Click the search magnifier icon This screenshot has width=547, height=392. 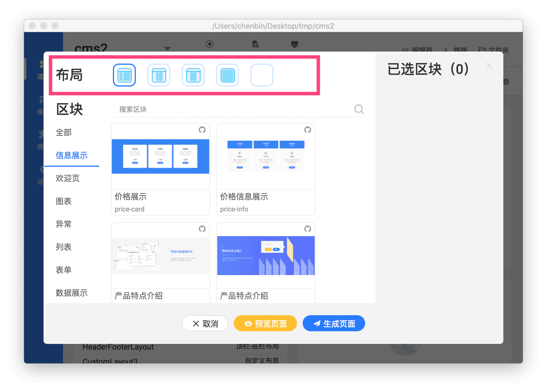(x=359, y=109)
